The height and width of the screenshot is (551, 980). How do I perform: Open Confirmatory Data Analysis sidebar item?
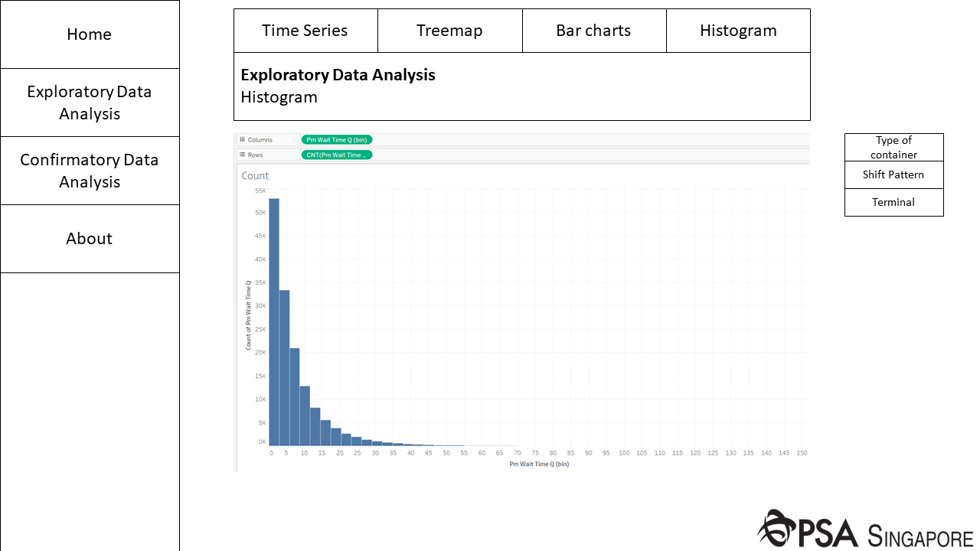point(90,171)
